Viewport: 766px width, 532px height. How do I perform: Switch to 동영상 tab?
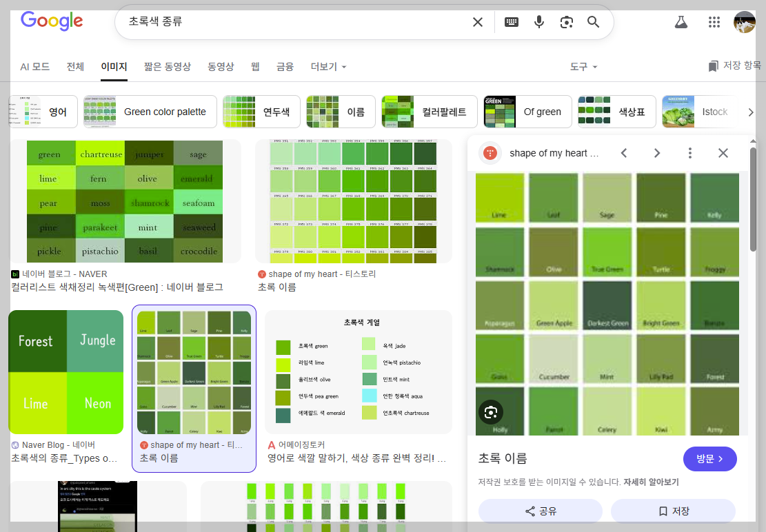click(221, 66)
